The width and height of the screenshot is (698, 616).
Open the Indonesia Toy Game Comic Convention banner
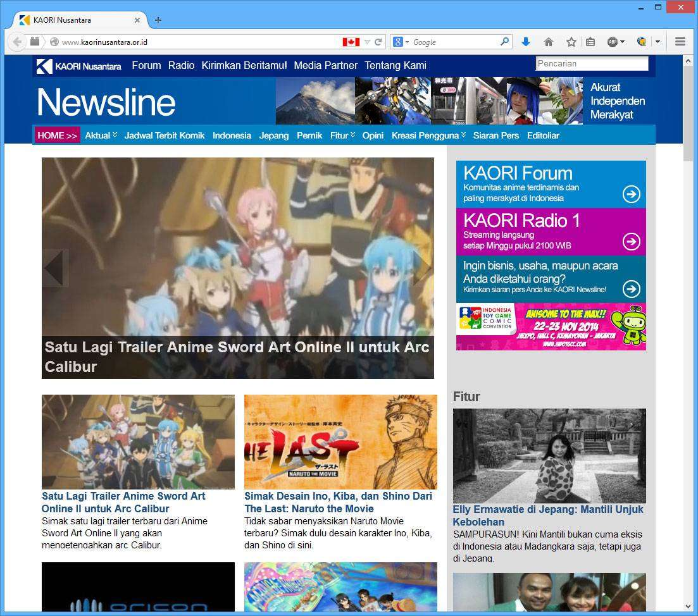[x=551, y=326]
